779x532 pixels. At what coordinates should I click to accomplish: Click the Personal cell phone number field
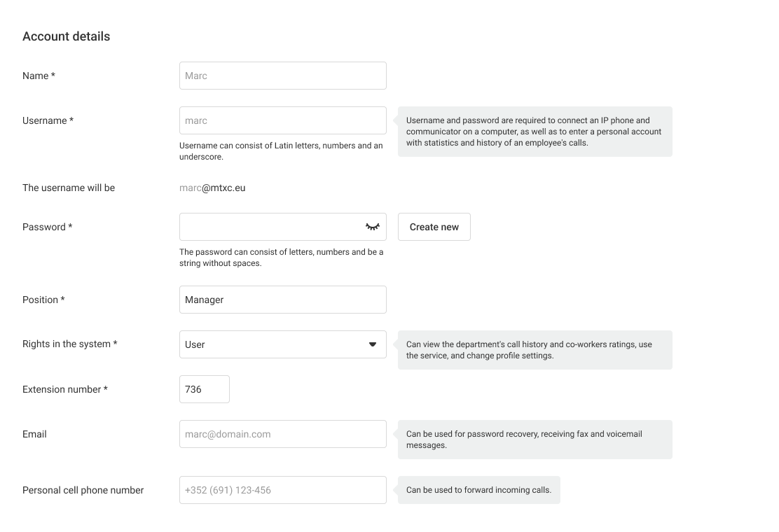[x=282, y=490]
